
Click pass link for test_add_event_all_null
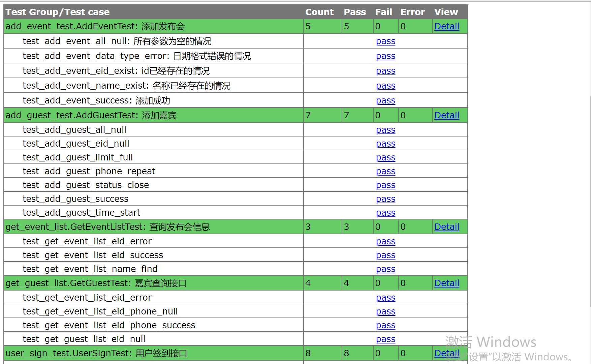tap(385, 41)
